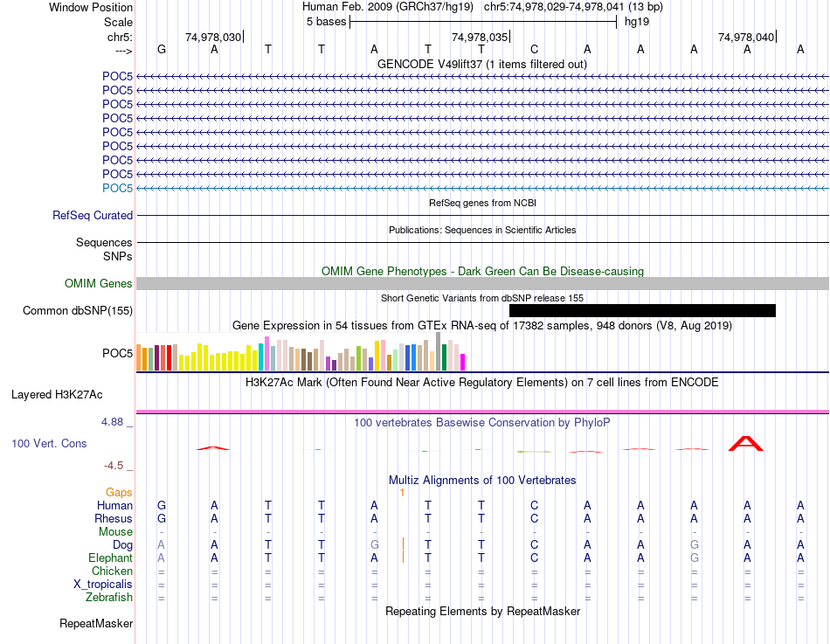Click orange insertion mark in Dog row
This screenshot has width=830, height=644.
403,544
